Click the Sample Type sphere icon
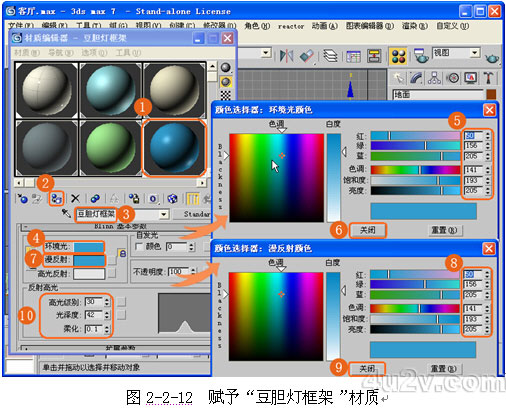 [x=226, y=68]
